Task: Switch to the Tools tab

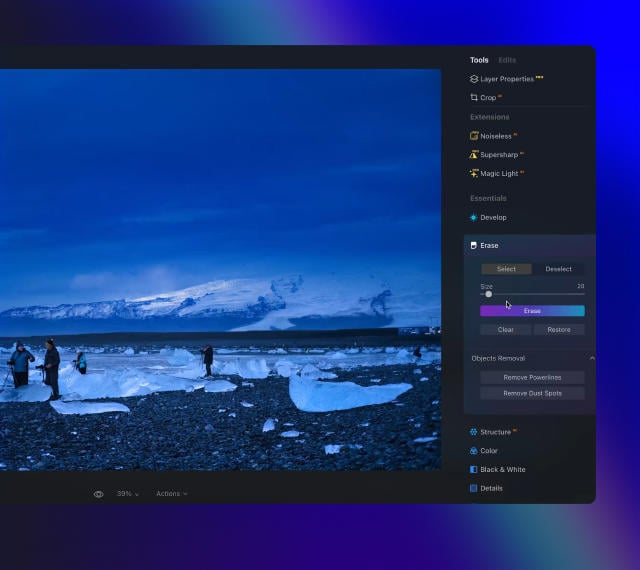Action: pyautogui.click(x=479, y=60)
